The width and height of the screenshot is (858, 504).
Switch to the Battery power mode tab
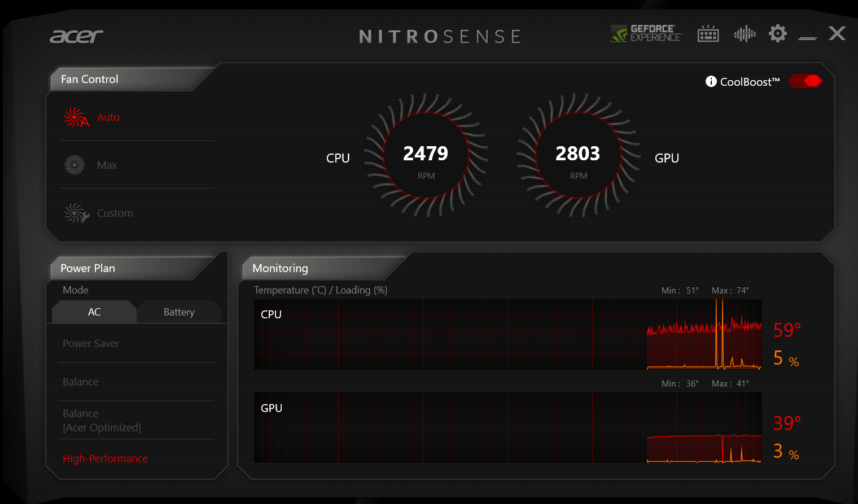coord(179,312)
